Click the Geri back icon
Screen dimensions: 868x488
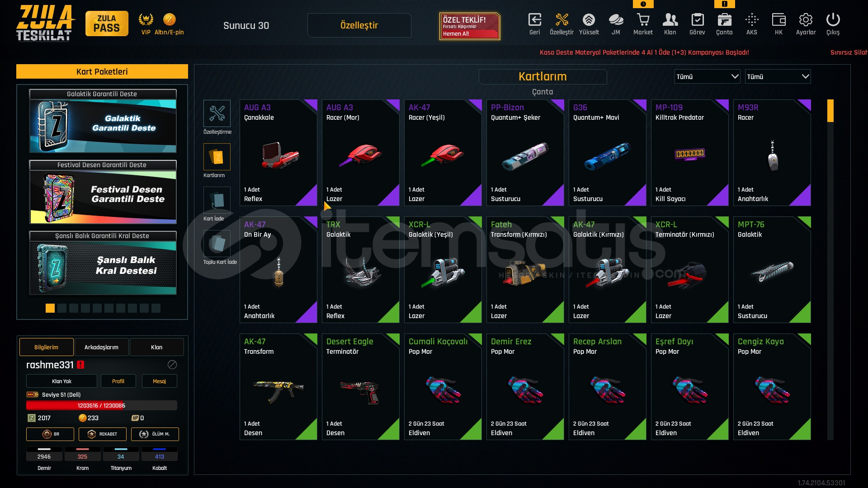[534, 20]
